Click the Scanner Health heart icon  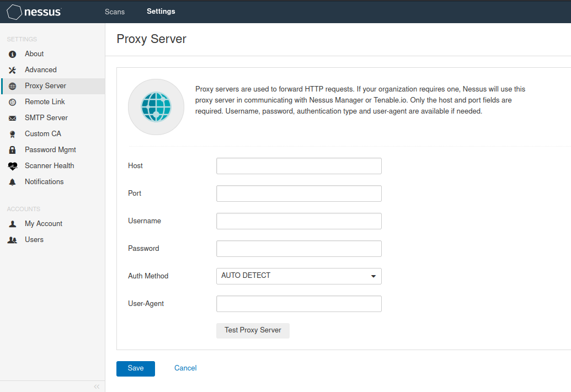pyautogui.click(x=12, y=167)
